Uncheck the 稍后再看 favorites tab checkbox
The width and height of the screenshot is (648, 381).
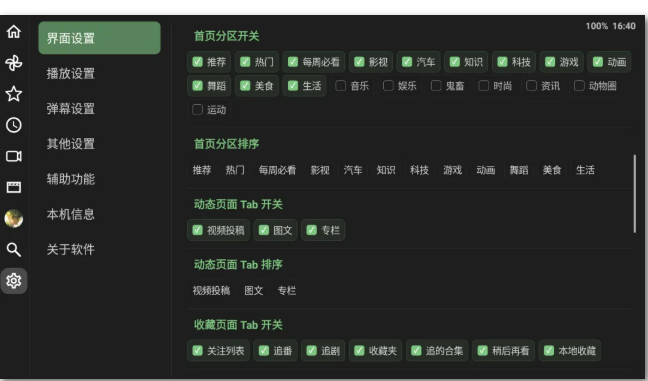482,350
